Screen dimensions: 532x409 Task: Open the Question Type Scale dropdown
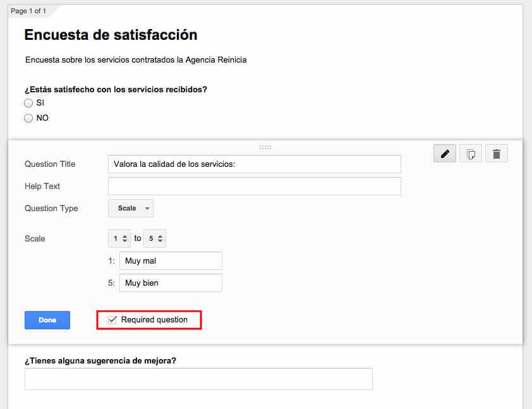[x=131, y=208]
